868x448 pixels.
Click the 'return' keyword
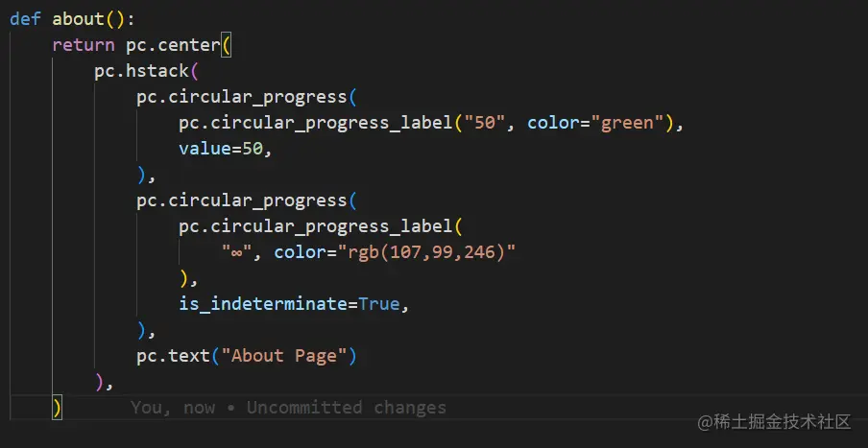[x=84, y=45]
